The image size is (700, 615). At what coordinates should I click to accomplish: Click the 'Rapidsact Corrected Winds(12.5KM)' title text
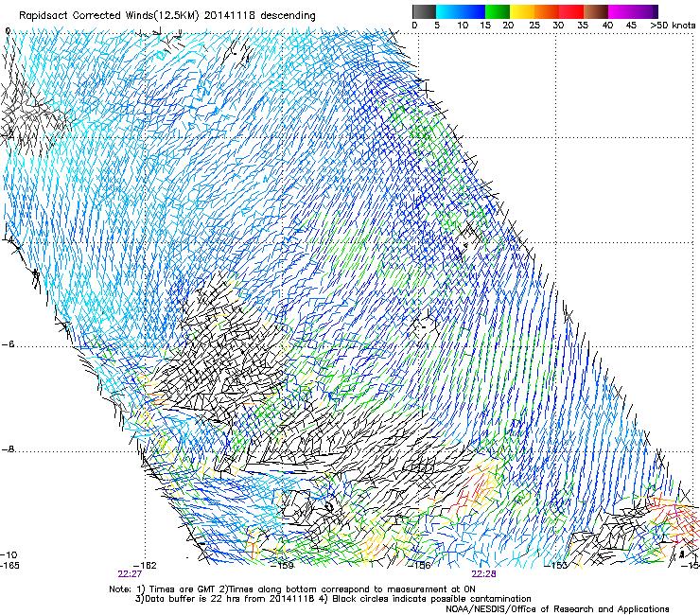pos(110,16)
